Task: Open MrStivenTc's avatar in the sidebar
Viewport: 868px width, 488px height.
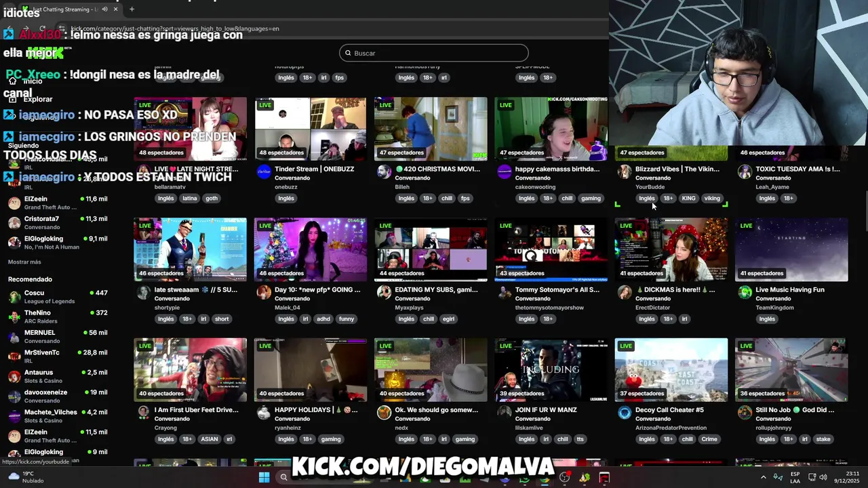Action: coord(14,357)
